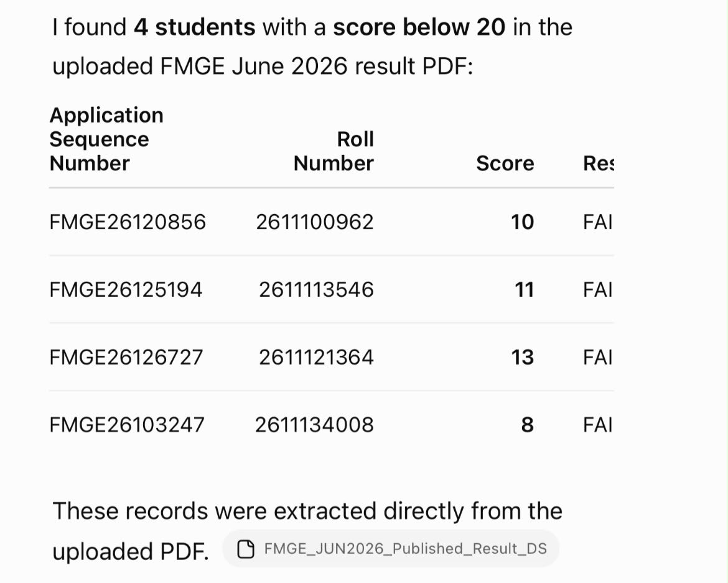Select the Application Sequence Number column header
Image resolution: width=728 pixels, height=583 pixels.
tap(106, 139)
